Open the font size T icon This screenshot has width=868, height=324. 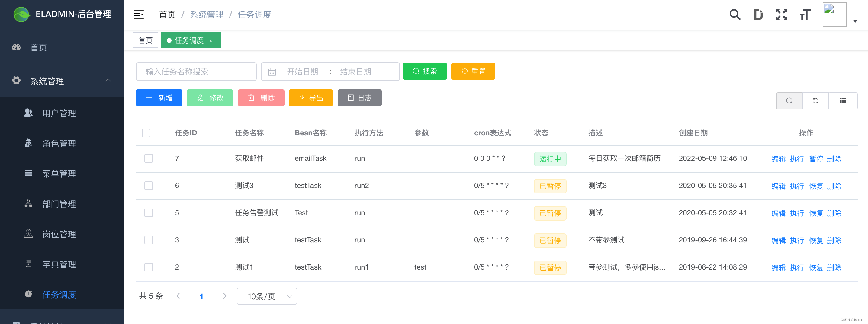pyautogui.click(x=805, y=15)
